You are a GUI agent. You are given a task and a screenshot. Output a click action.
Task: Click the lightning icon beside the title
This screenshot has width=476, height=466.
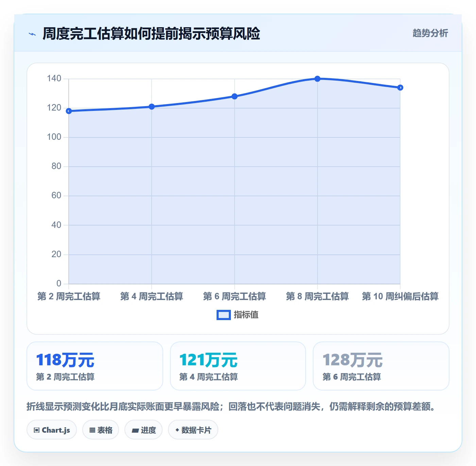pos(32,34)
